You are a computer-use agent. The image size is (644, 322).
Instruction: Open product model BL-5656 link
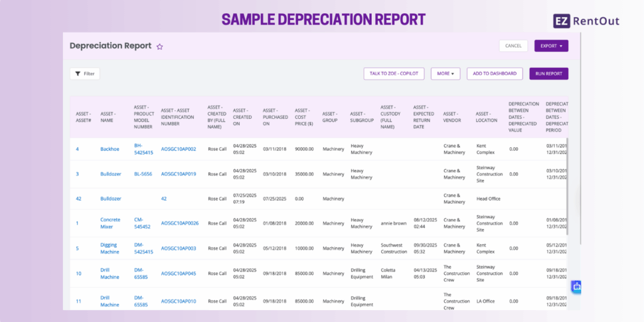[143, 174]
